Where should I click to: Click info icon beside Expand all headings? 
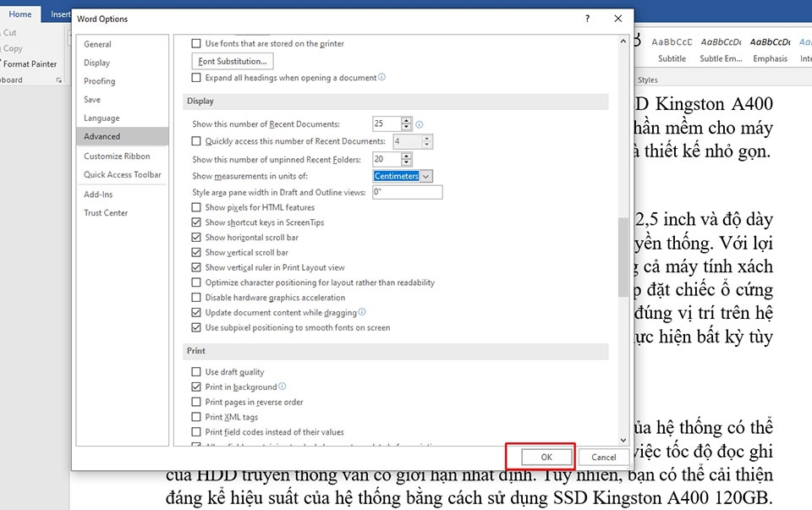381,77
